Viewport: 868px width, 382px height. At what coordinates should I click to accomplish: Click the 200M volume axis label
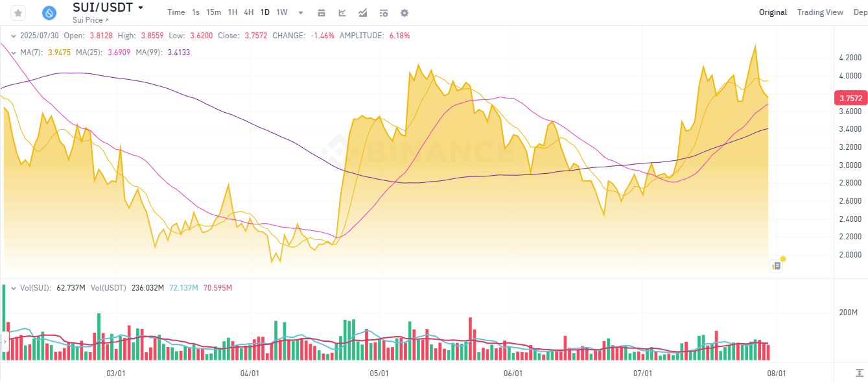click(x=848, y=313)
